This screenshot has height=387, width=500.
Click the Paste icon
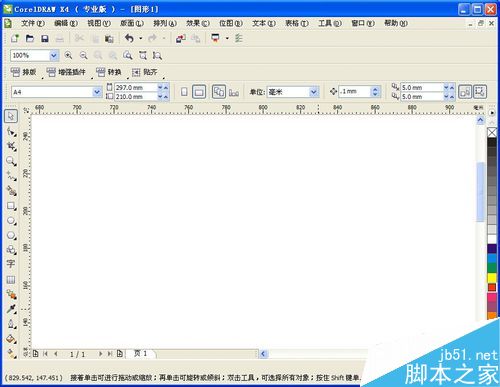(x=109, y=39)
